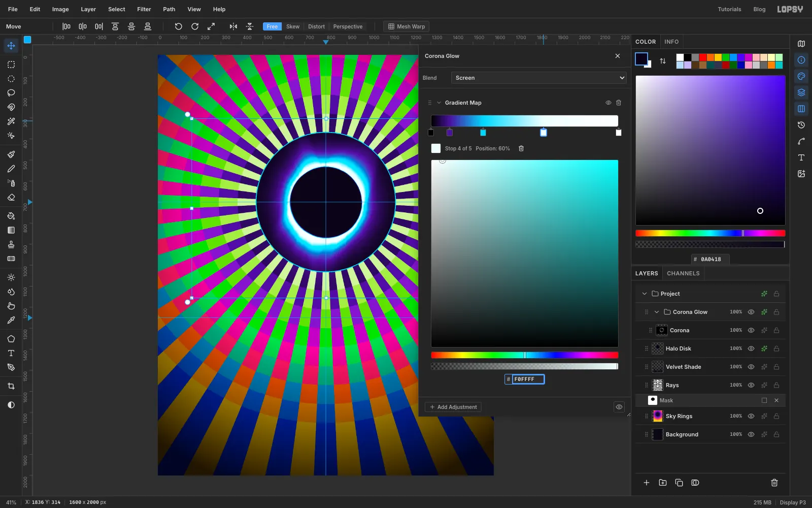
Task: Select the lasso tool
Action: tap(11, 93)
